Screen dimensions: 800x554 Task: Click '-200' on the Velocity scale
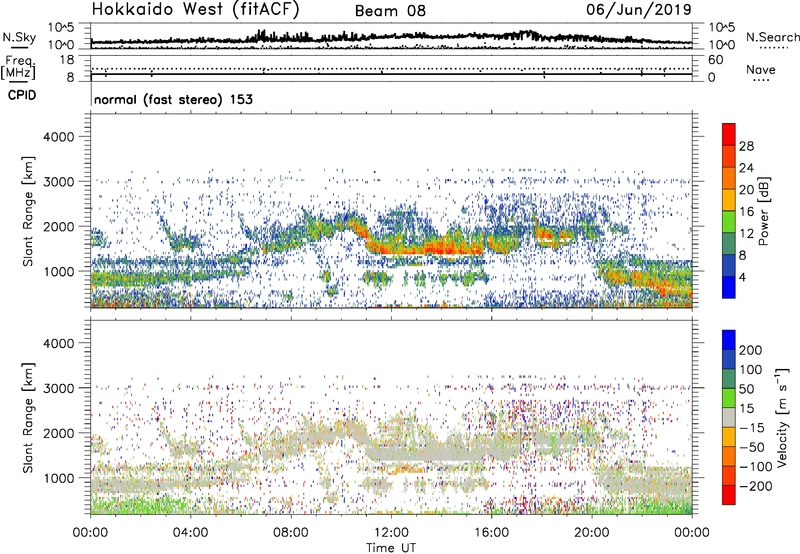click(x=755, y=486)
